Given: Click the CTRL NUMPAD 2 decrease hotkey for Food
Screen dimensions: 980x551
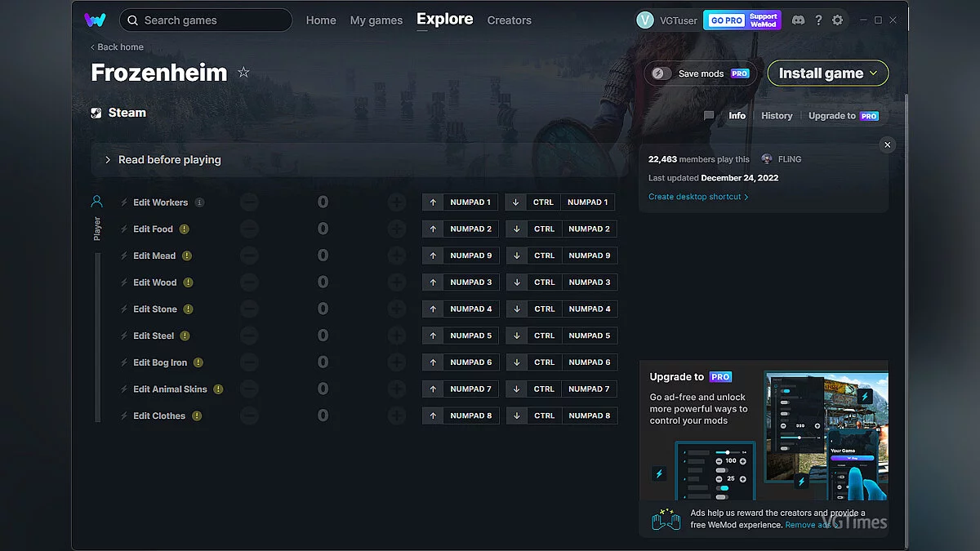Looking at the screenshot, I should 561,229.
